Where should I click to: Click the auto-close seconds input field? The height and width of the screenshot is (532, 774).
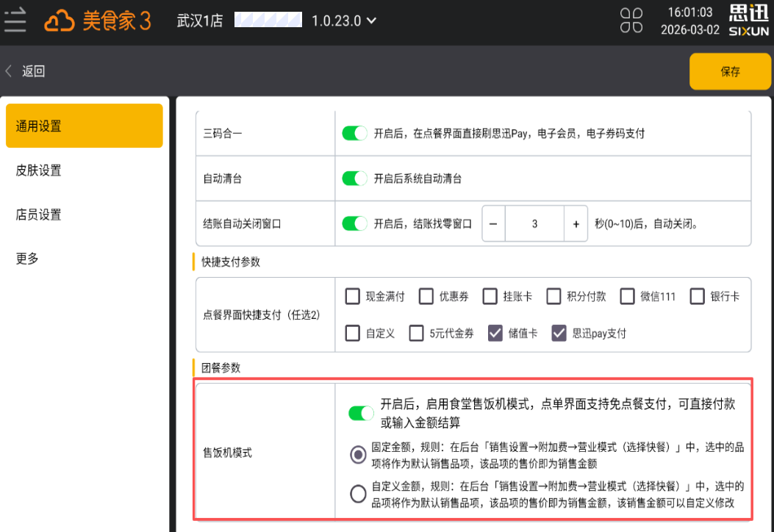tap(534, 224)
